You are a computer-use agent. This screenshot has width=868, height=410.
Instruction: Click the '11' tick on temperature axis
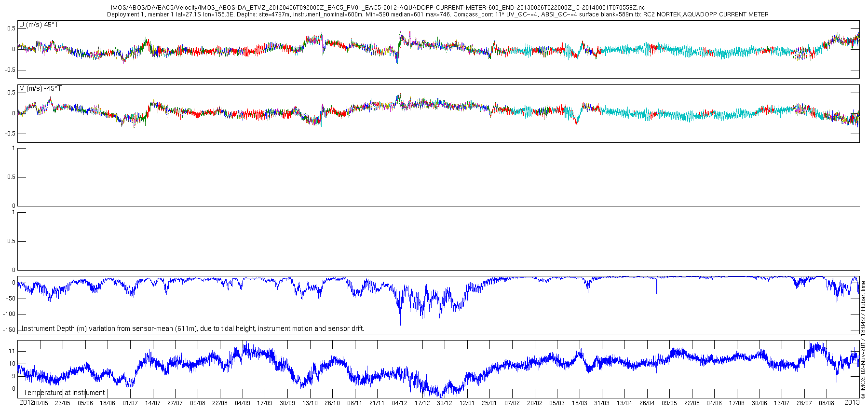click(x=12, y=351)
